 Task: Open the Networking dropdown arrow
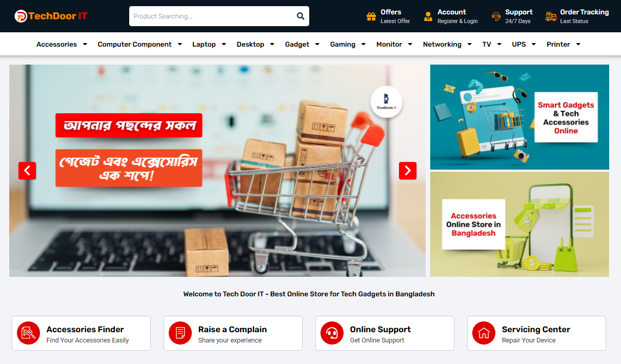470,44
